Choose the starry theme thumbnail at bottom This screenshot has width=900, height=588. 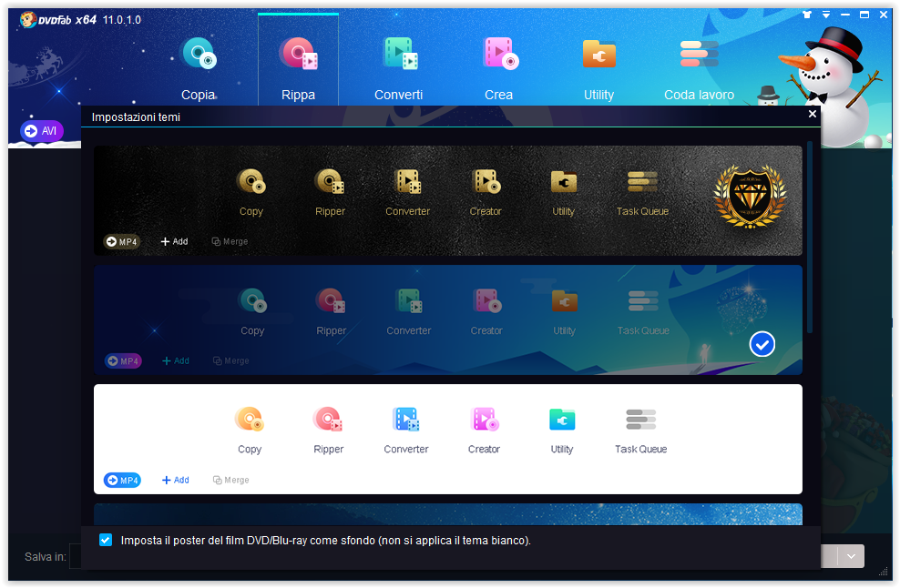coord(447,514)
